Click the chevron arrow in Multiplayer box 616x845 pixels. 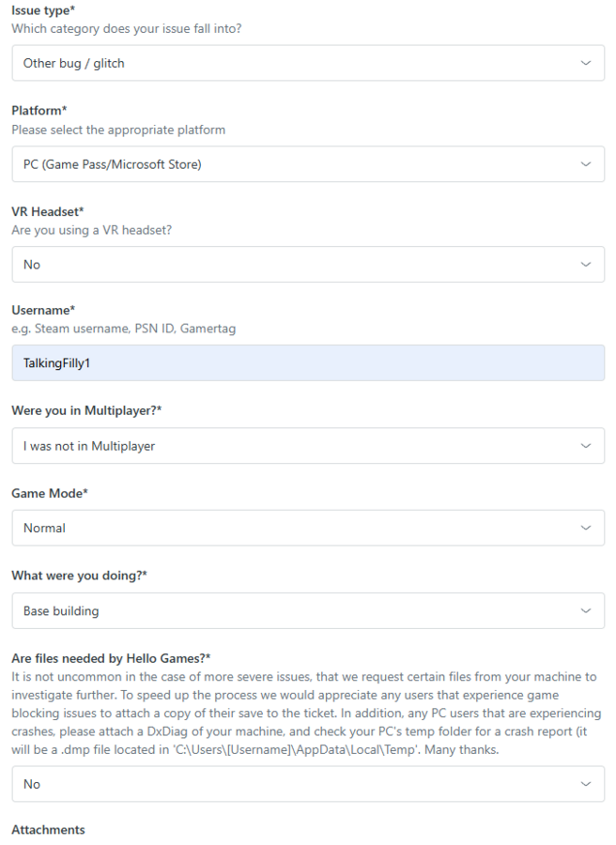click(586, 446)
